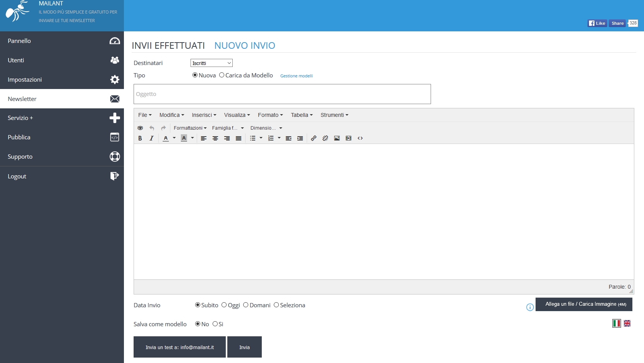Click the Oggetto subject field
The image size is (644, 363).
pos(282,94)
